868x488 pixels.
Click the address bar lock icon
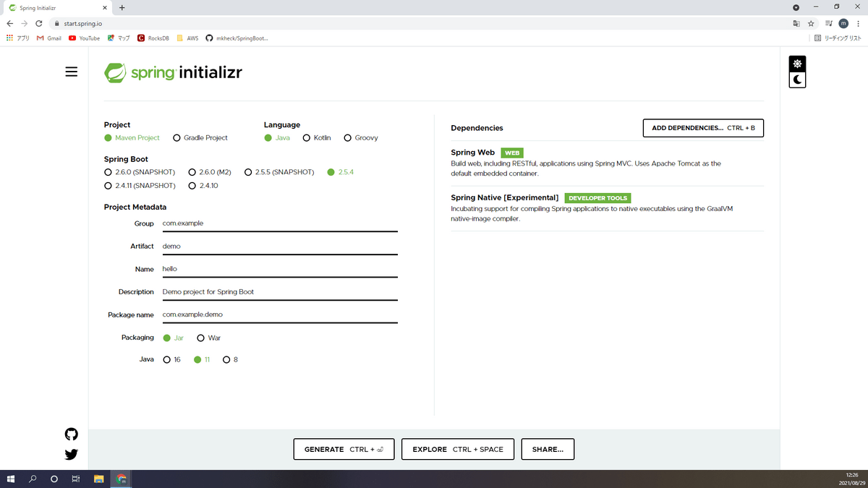(x=56, y=23)
